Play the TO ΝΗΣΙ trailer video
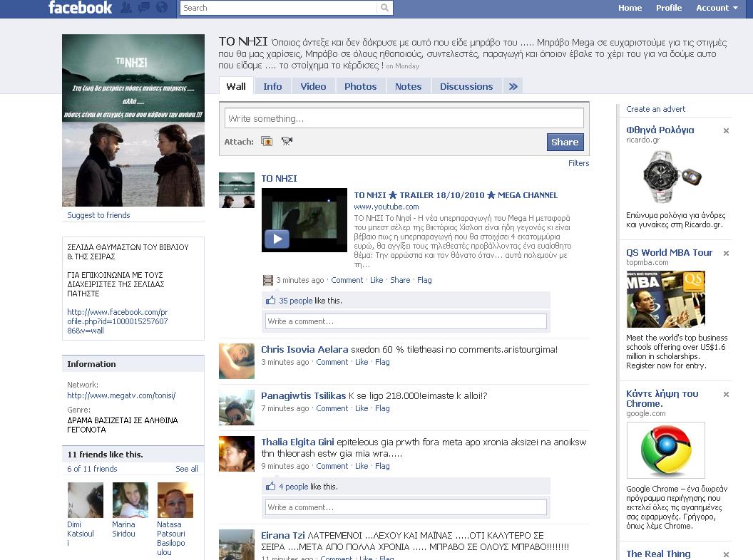Image resolution: width=753 pixels, height=560 pixels. point(277,239)
